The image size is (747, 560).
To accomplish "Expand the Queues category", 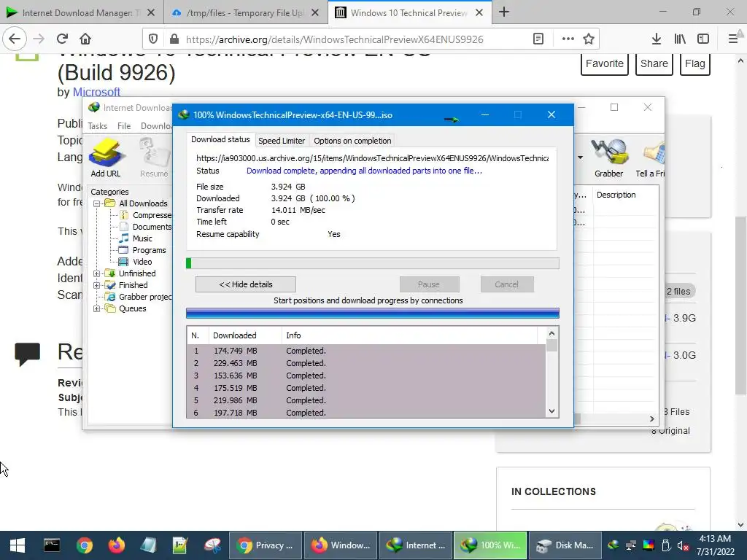I will click(97, 308).
